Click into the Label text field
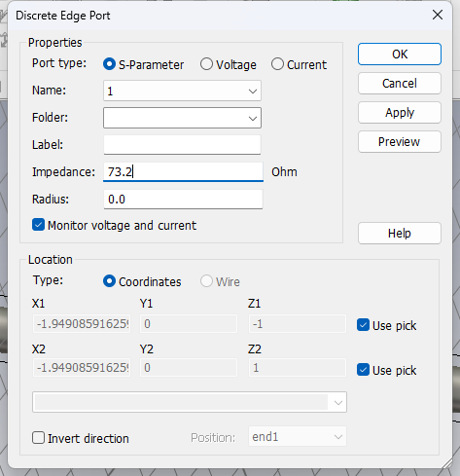This screenshot has height=476, width=460. tap(182, 145)
